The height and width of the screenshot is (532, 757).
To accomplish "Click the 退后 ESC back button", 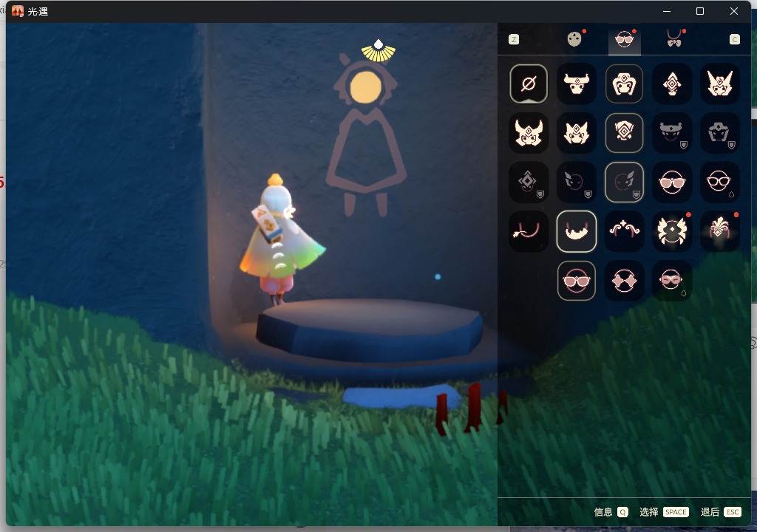I will point(721,512).
